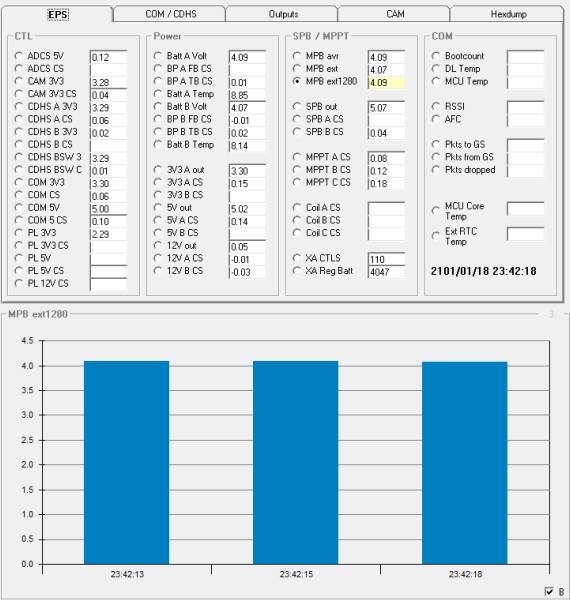
Task: Select the Ext RTC Temp radio button
Action: click(436, 236)
